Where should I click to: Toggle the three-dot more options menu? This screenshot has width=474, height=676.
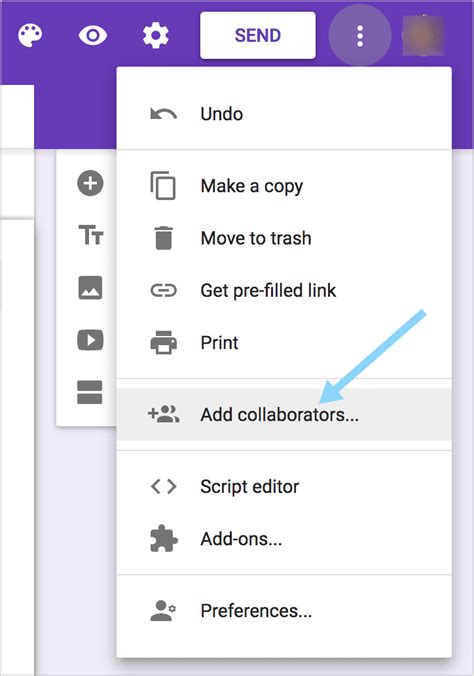tap(360, 35)
